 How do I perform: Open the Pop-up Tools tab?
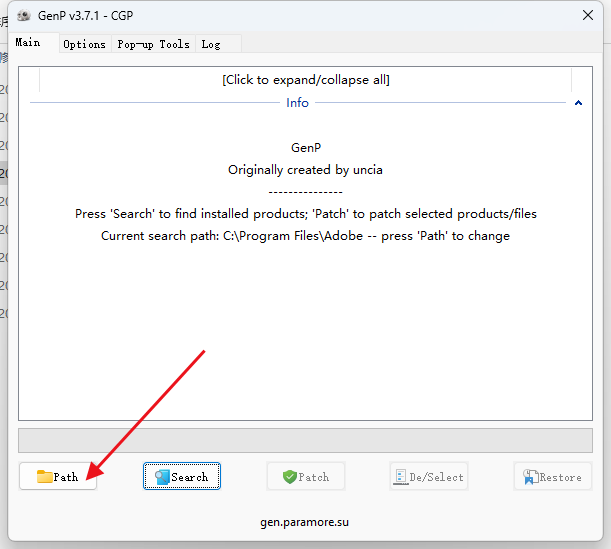(x=154, y=44)
